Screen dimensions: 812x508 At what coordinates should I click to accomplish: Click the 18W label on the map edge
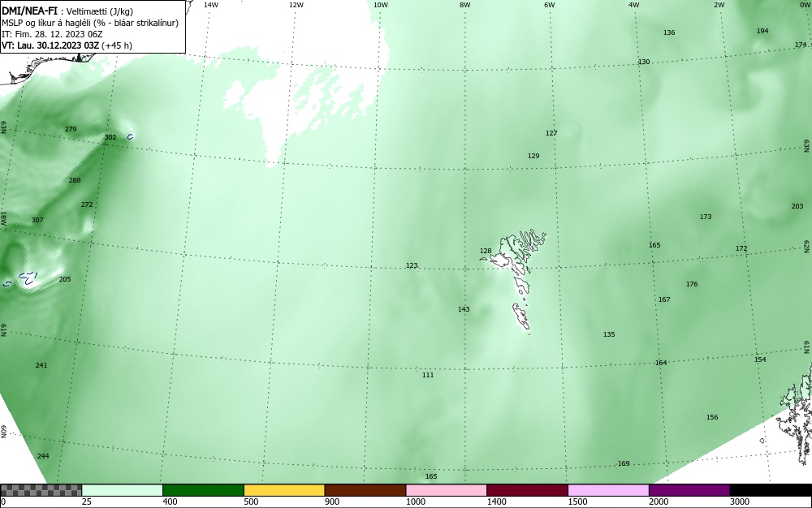pos(3,217)
